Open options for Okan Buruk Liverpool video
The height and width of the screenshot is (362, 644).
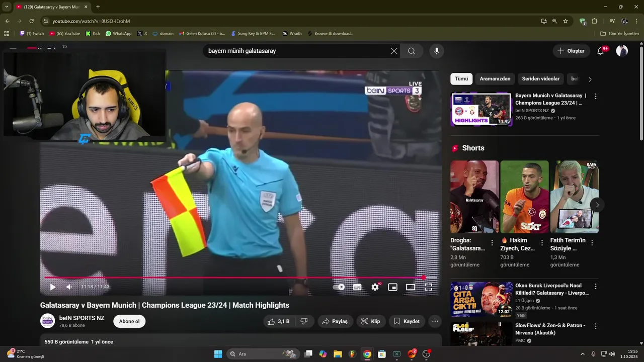click(x=596, y=287)
